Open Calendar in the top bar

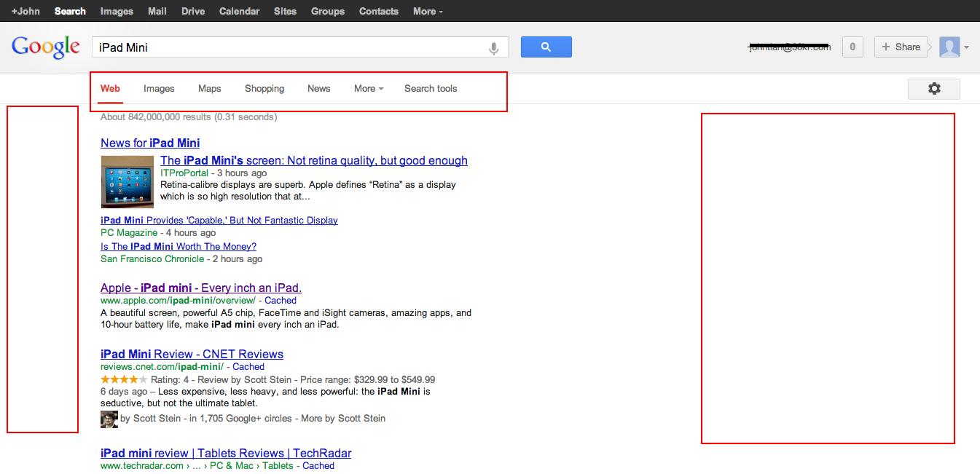[239, 11]
